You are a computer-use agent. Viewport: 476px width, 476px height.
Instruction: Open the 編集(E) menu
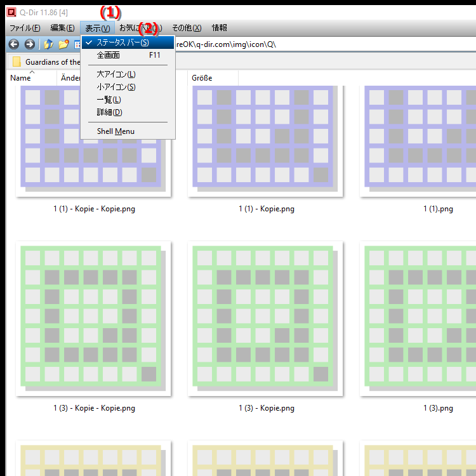(62, 28)
